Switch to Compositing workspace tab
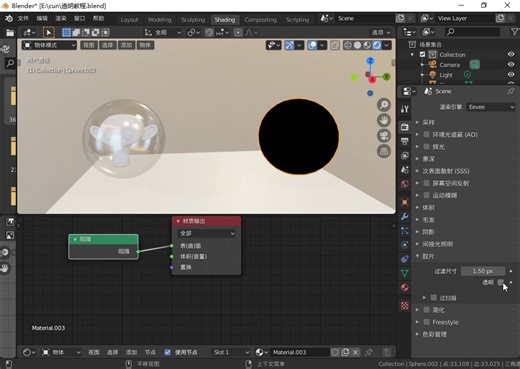The image size is (520, 369). (261, 20)
